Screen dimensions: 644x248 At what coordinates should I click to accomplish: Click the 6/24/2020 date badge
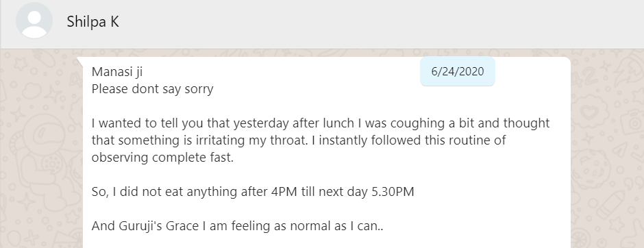[x=458, y=71]
